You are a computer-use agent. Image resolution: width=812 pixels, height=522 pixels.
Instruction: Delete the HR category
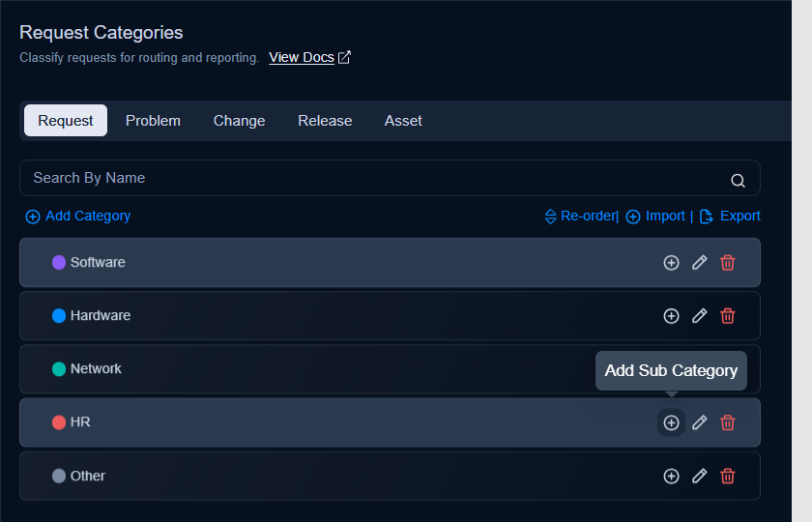[x=728, y=422]
